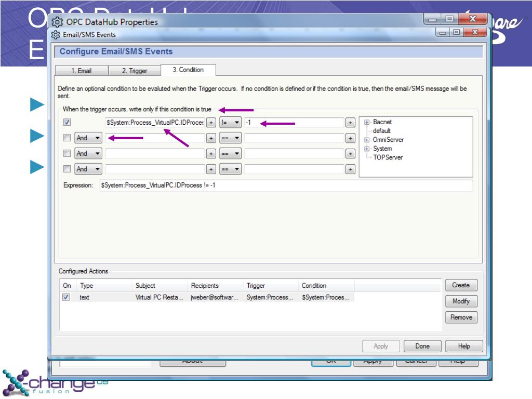Sort by the Recipients column header
532x399 pixels.
pyautogui.click(x=215, y=286)
